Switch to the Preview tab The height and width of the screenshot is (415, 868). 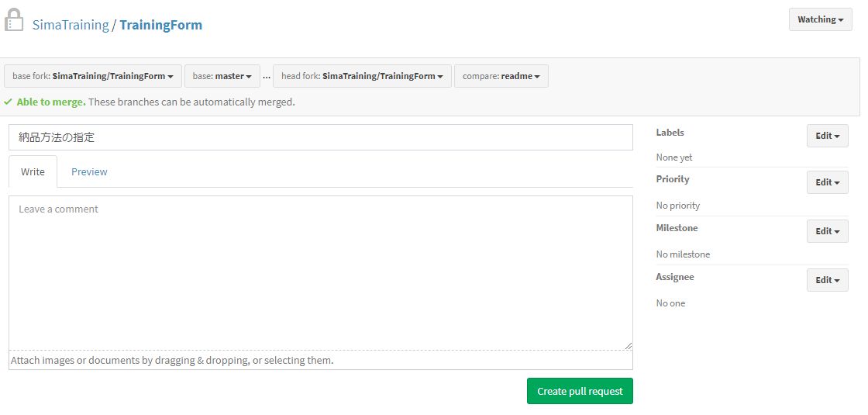coord(89,171)
